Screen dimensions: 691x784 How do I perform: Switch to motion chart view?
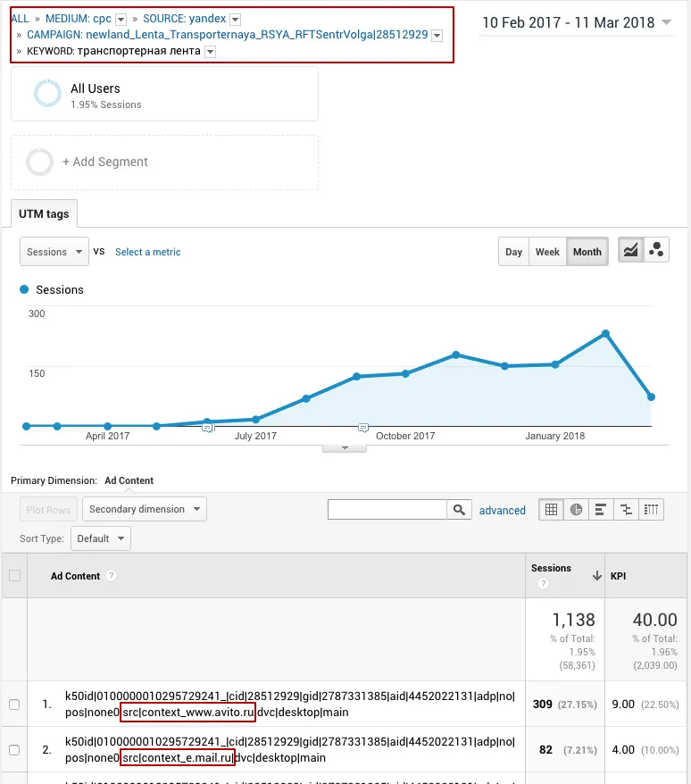click(x=656, y=250)
